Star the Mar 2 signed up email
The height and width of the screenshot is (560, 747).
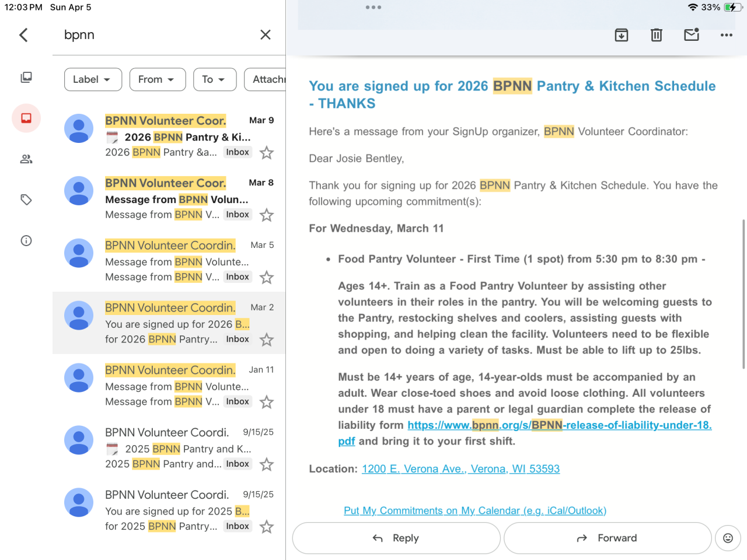click(x=267, y=339)
